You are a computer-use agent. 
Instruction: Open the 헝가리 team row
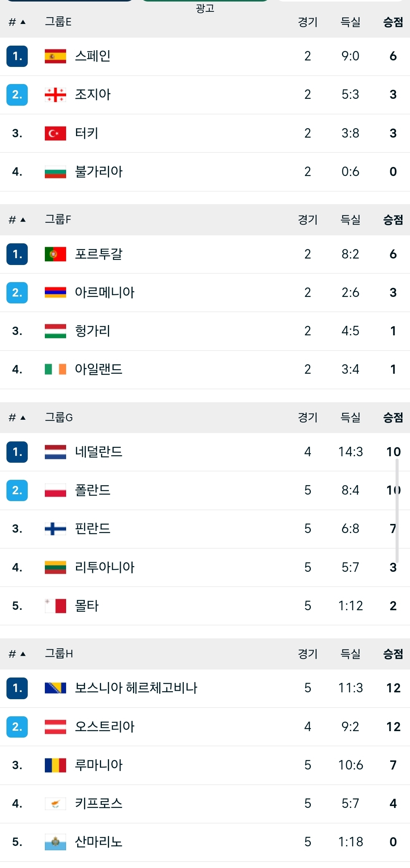(x=93, y=331)
